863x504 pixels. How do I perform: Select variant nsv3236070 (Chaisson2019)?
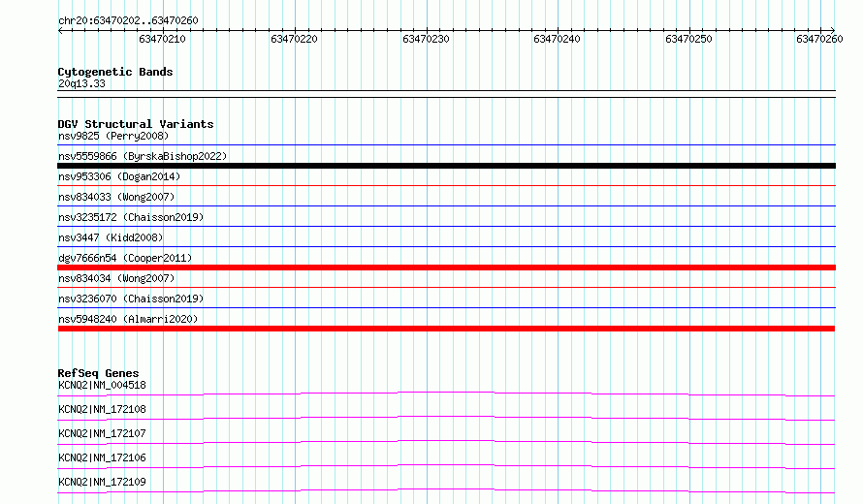tap(131, 299)
